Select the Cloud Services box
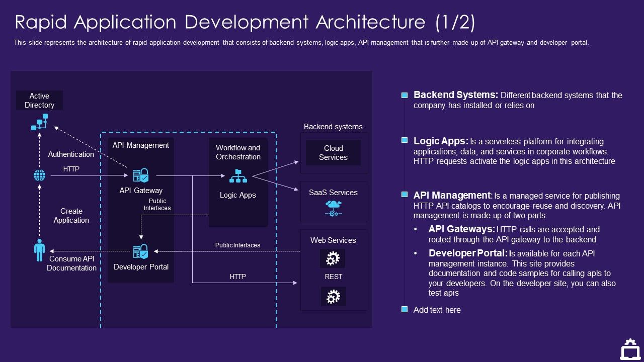Screen dimensions: 644x362 pyautogui.click(x=333, y=153)
